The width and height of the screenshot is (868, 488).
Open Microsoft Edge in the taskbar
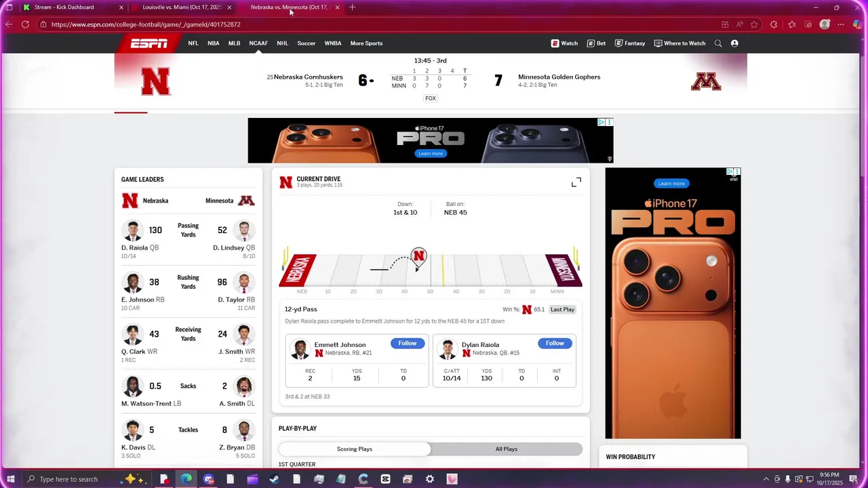[186, 479]
